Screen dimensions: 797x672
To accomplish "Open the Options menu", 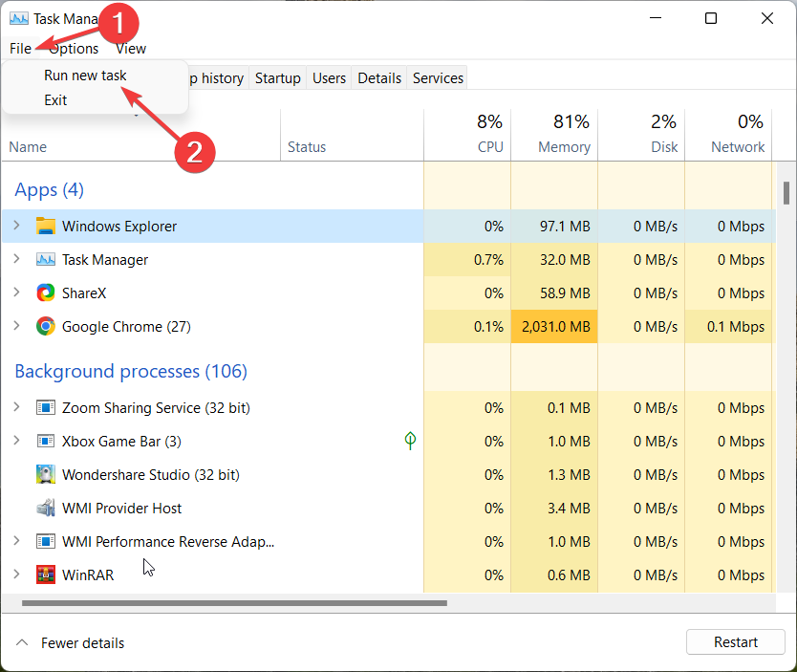I will (x=73, y=48).
